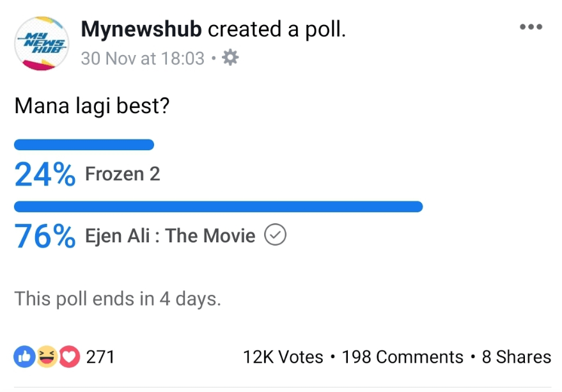562x392 pixels.
Task: Click the blue Like reaction icon
Action: (x=24, y=356)
